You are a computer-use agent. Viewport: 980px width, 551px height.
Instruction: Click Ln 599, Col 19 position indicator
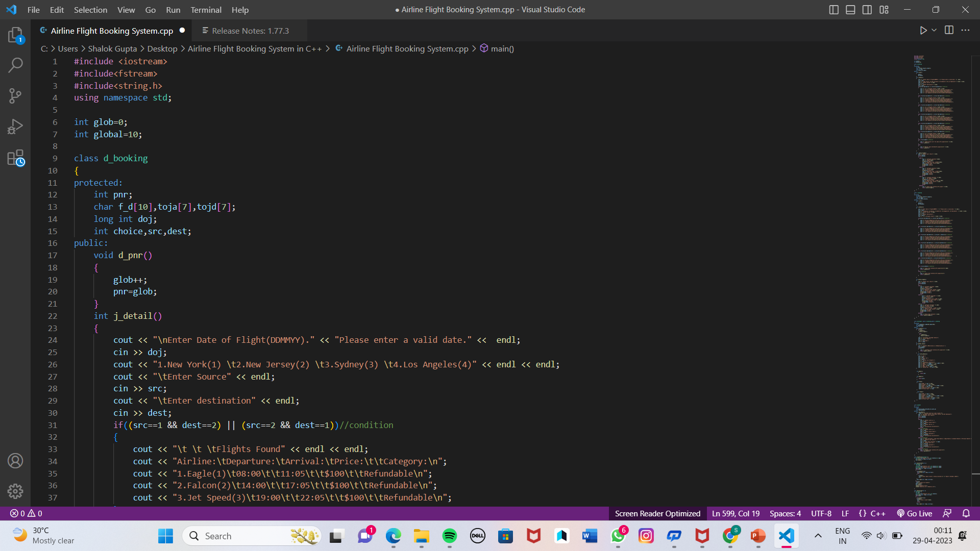pos(736,514)
